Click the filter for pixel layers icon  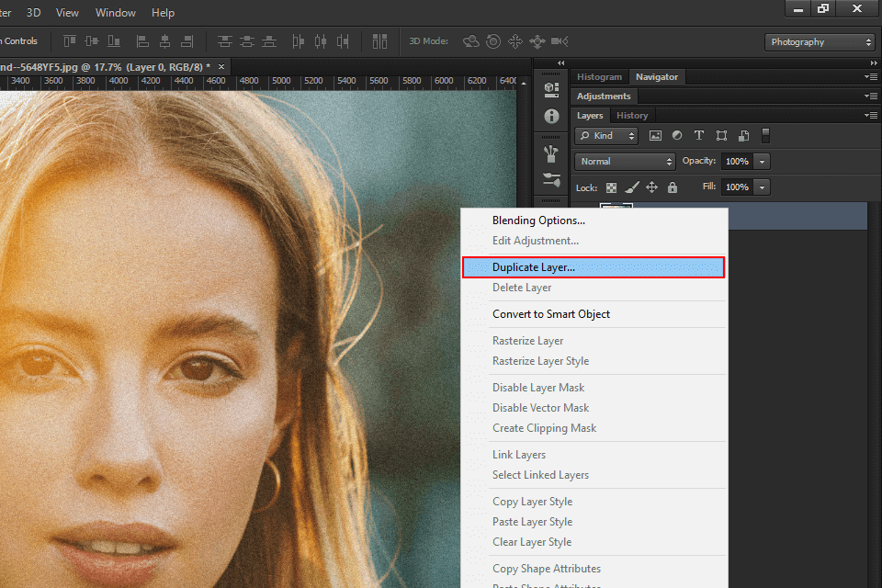pos(655,135)
